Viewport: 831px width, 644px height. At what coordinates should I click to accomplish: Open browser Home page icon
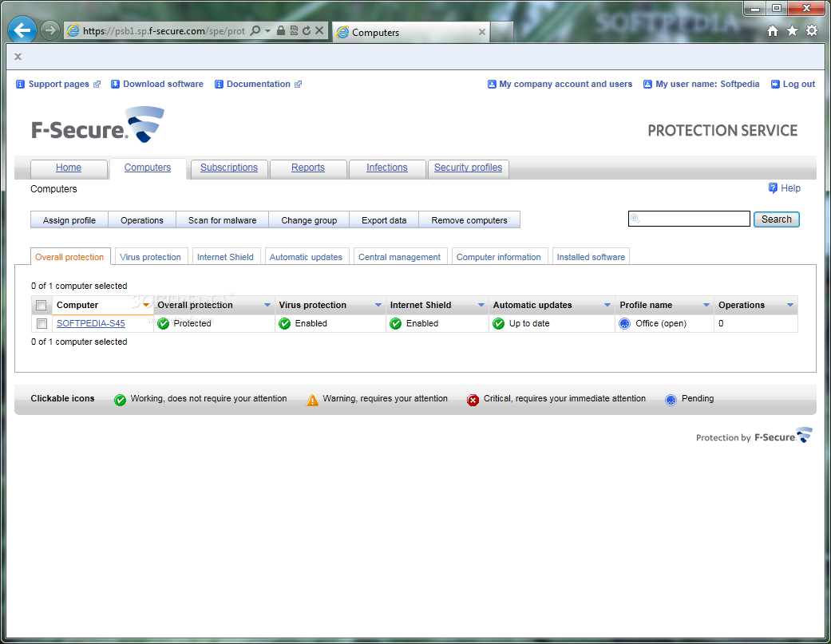click(773, 30)
